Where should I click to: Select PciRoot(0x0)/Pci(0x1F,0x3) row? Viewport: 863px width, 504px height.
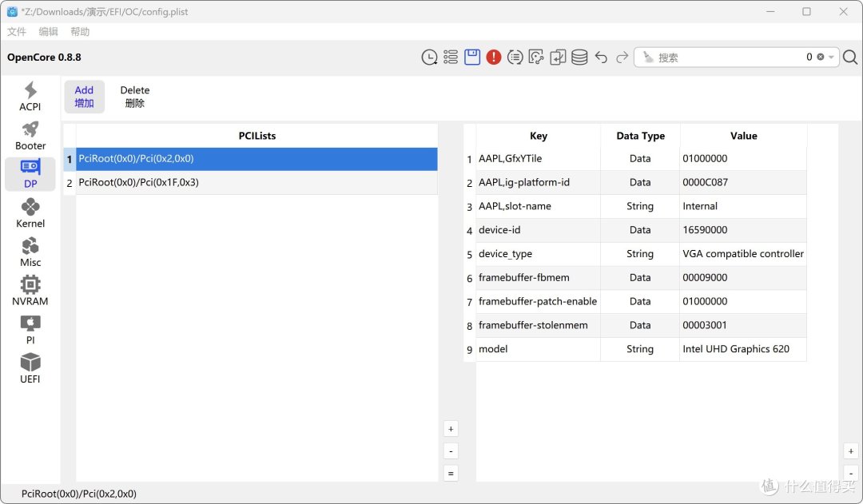click(x=257, y=183)
